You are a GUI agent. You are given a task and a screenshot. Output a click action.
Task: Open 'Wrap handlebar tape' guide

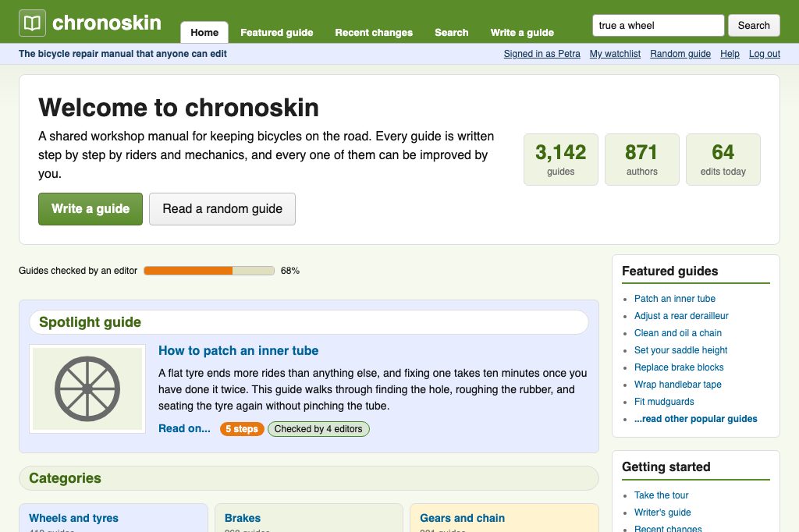point(678,385)
